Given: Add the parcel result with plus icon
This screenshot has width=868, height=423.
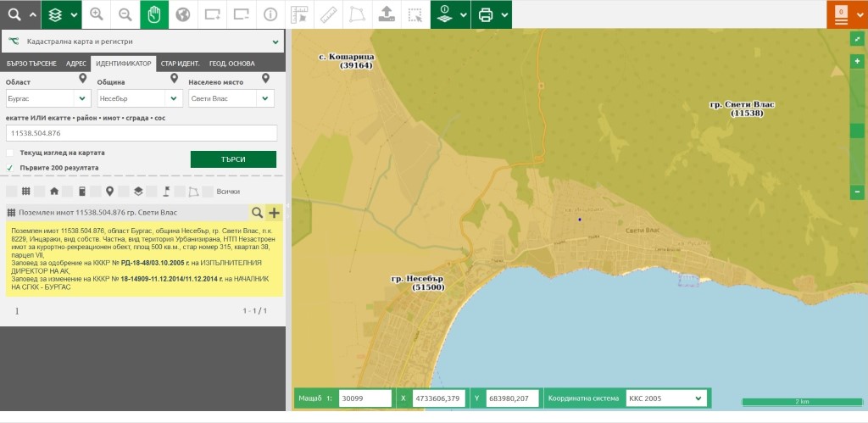Looking at the screenshot, I should (x=274, y=213).
